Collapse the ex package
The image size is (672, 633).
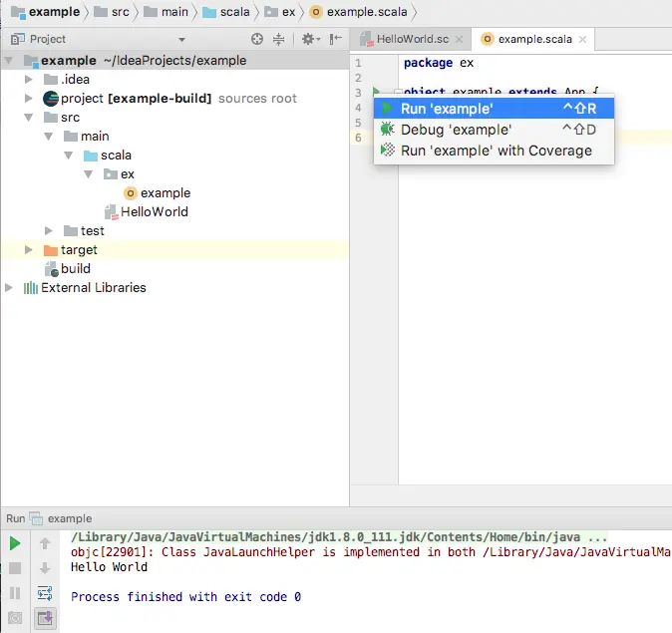[x=89, y=174]
